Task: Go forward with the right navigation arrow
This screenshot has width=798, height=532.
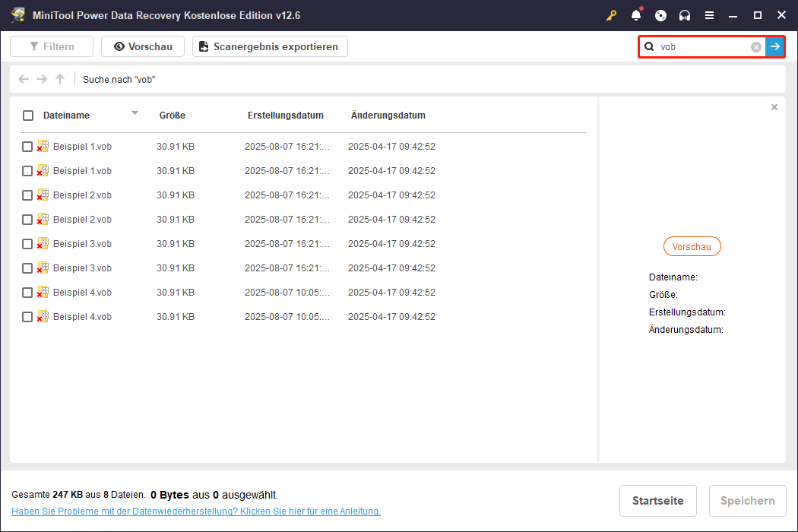Action: coord(42,79)
